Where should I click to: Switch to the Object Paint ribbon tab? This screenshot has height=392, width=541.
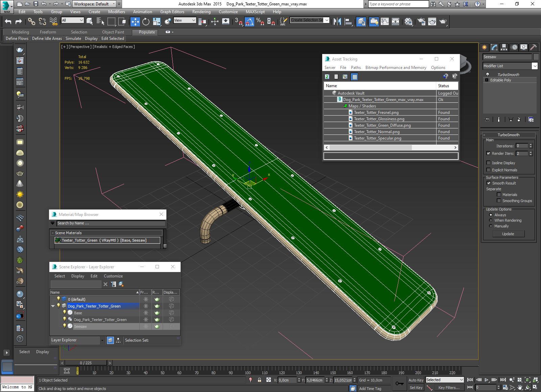click(113, 32)
